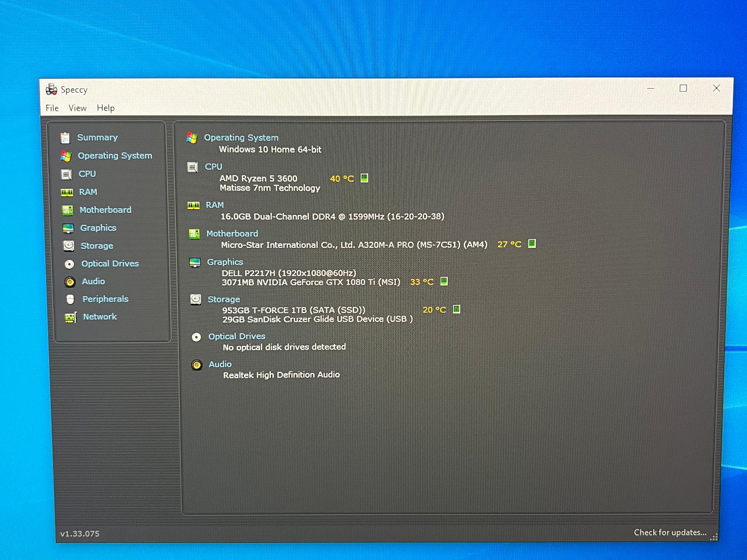Viewport: 747px width, 560px height.
Task: Click the Summary clipboard icon in sidebar
Action: (x=65, y=138)
